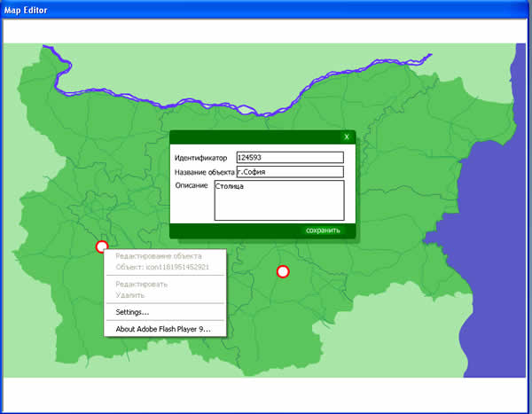Select the red circle marker in southern Bulgaria
The width and height of the screenshot is (532, 414).
click(x=283, y=271)
